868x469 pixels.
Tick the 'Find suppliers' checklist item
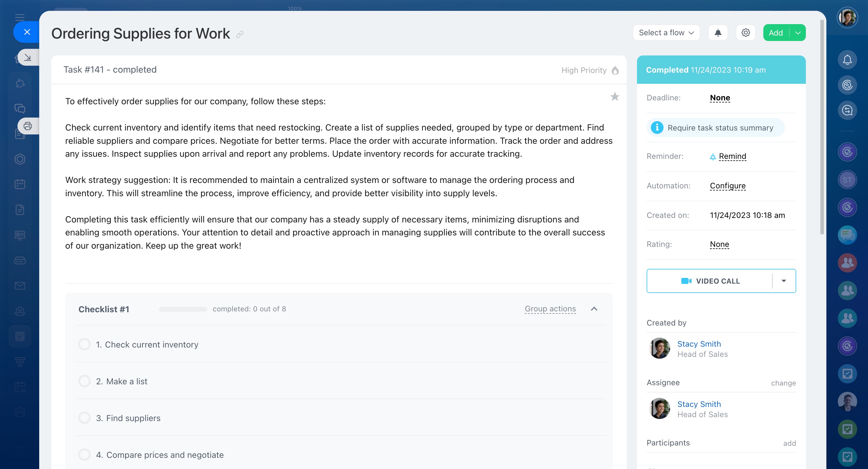pos(84,418)
